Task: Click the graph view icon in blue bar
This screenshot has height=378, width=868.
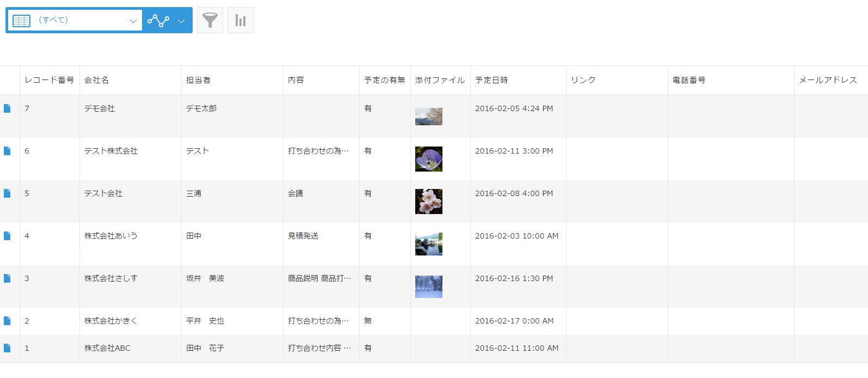Action: (158, 21)
